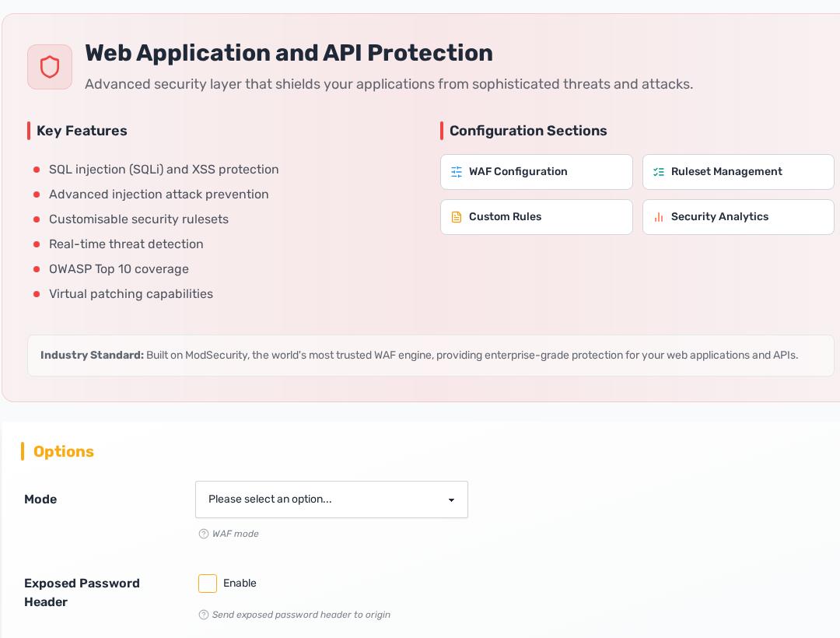Click 'SQL injection (SQLi) and XSS protection'

point(164,170)
